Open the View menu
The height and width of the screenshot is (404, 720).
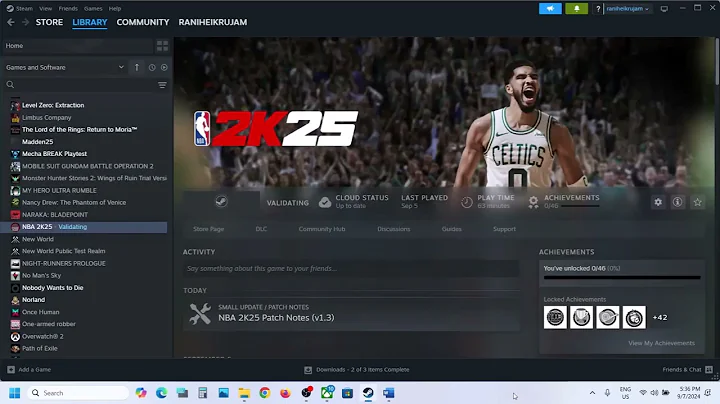45,8
